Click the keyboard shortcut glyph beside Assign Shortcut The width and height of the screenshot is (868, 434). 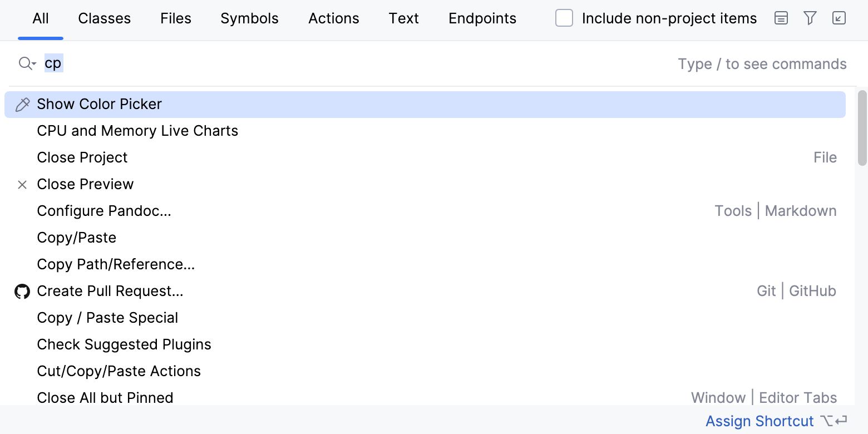pyautogui.click(x=836, y=421)
